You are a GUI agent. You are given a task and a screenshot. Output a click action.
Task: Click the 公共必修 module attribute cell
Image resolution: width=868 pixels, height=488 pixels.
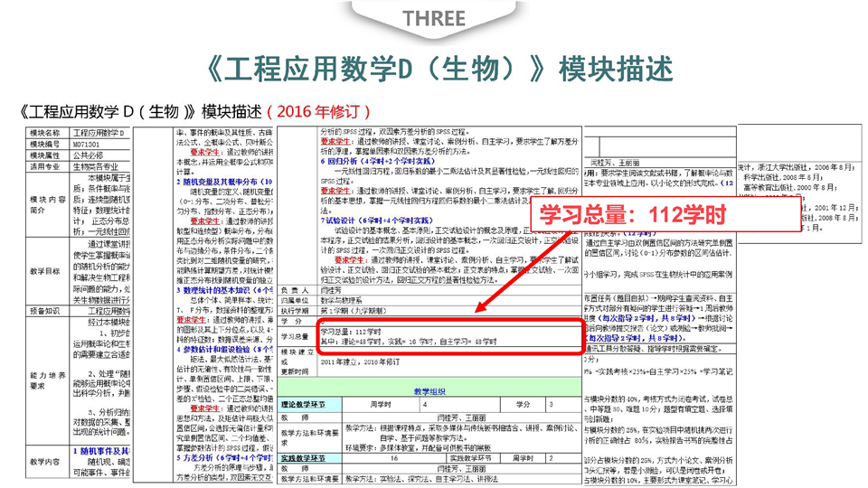(90, 155)
